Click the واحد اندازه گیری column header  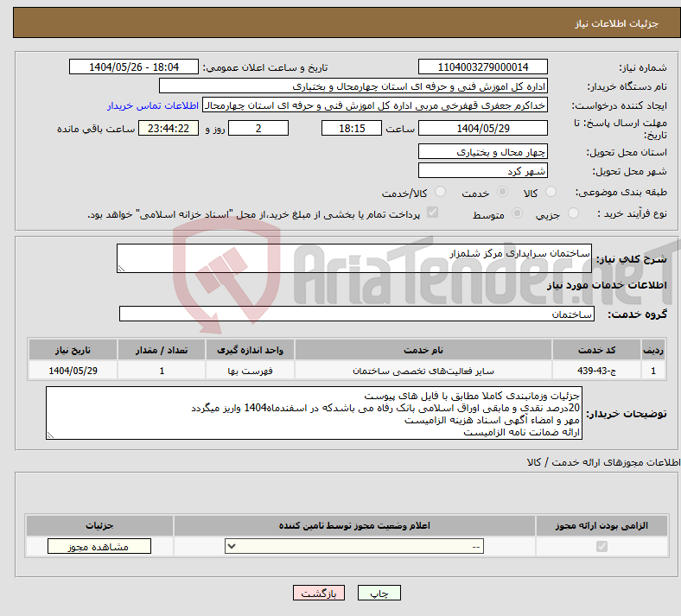[x=250, y=350]
